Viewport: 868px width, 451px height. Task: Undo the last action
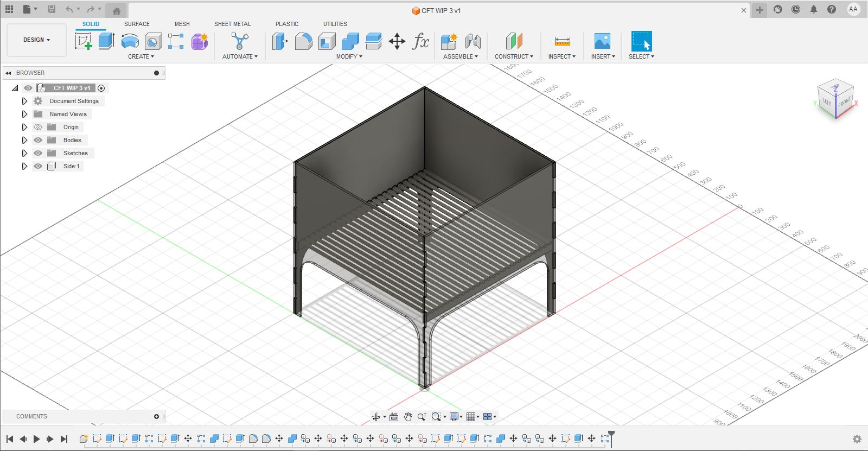click(69, 9)
